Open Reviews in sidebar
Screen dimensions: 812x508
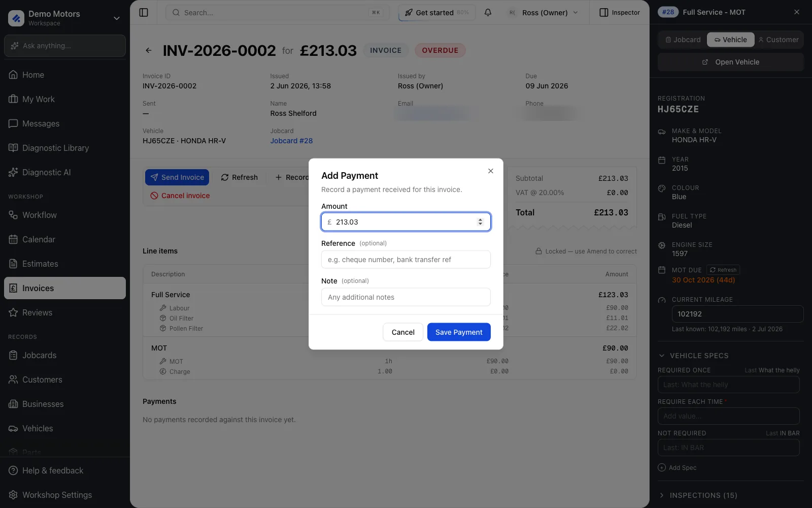click(x=65, y=312)
